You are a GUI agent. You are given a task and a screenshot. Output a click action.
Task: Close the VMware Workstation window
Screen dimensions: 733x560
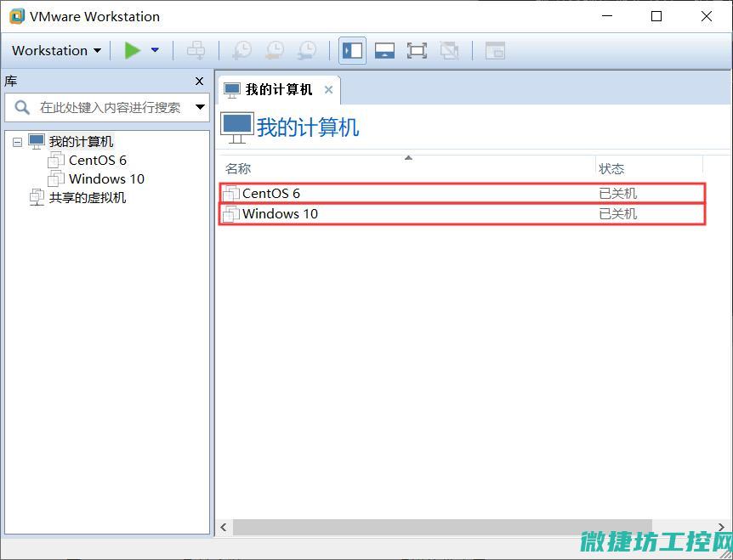(707, 16)
